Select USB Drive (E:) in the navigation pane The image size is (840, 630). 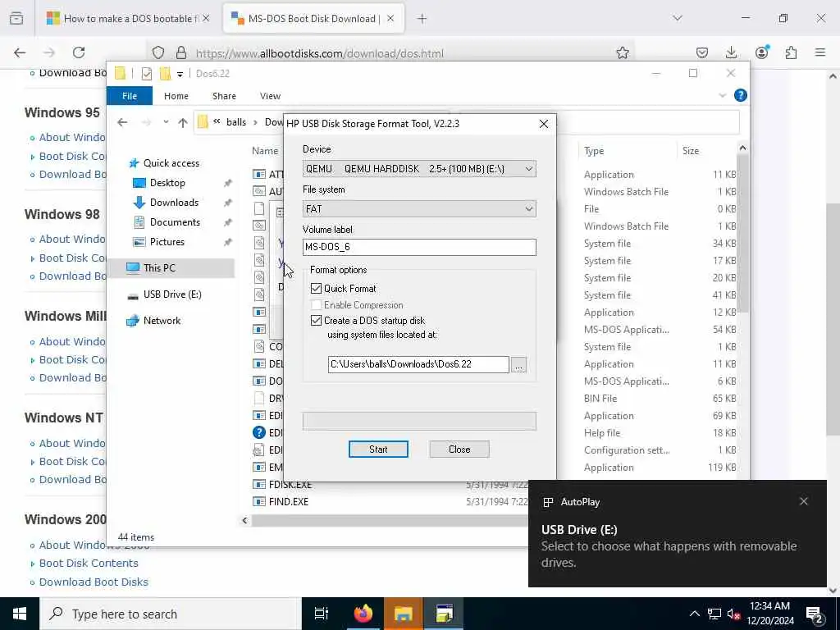point(172,294)
